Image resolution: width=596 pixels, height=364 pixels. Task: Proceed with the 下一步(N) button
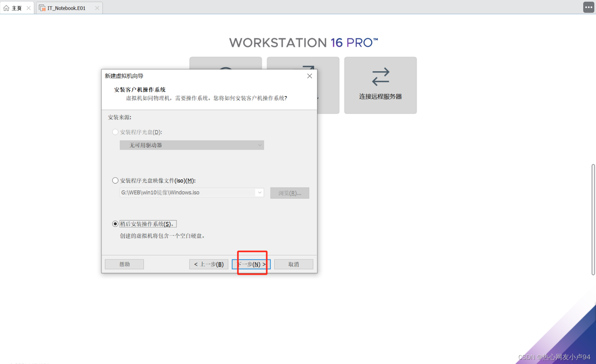[251, 264]
